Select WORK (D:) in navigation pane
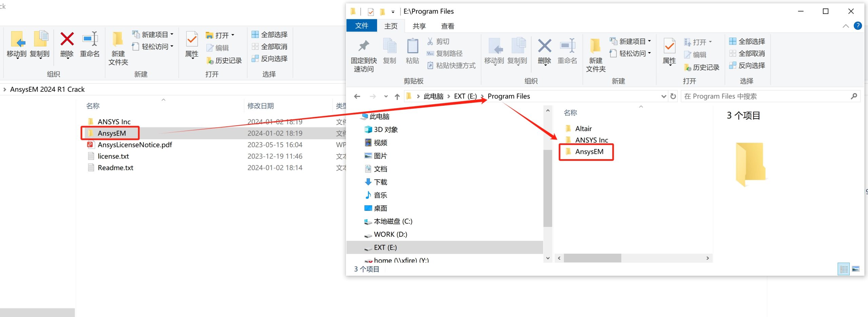 point(390,234)
